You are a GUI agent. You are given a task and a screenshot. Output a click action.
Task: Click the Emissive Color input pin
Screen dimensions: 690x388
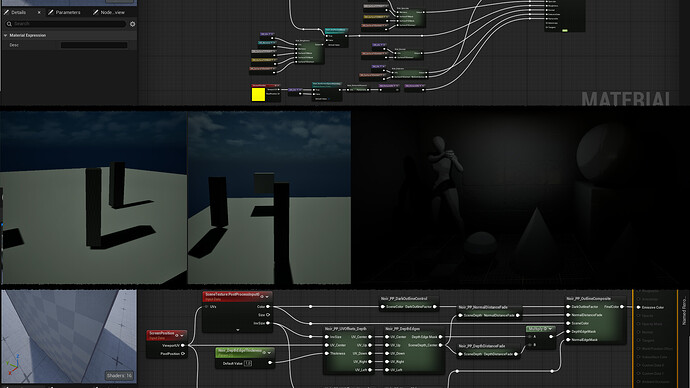click(x=639, y=307)
